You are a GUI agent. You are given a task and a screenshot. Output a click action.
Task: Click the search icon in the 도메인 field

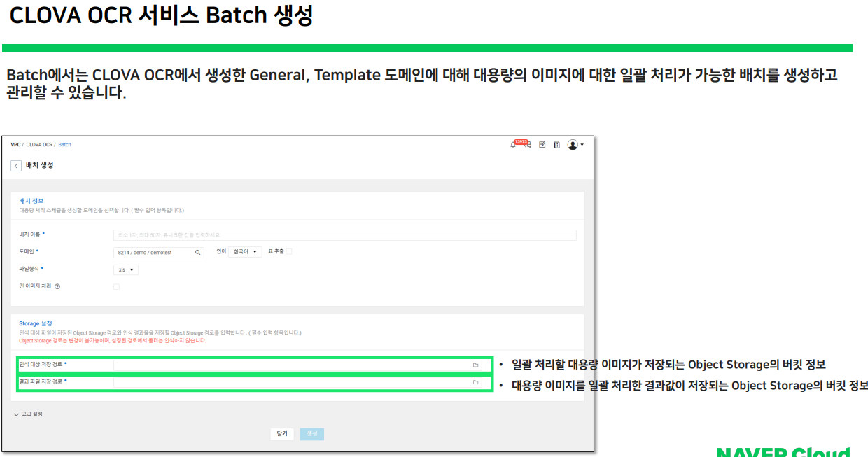click(197, 252)
